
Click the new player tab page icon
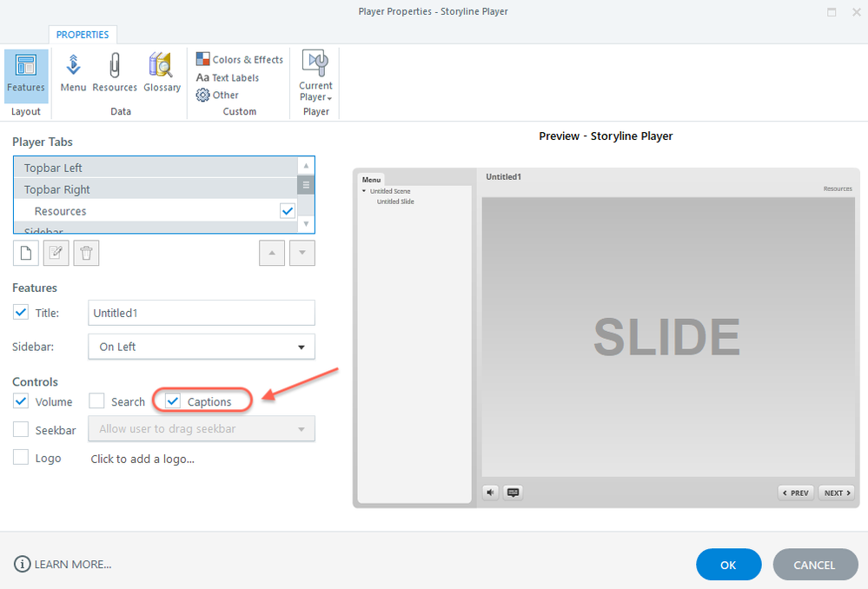(x=26, y=253)
